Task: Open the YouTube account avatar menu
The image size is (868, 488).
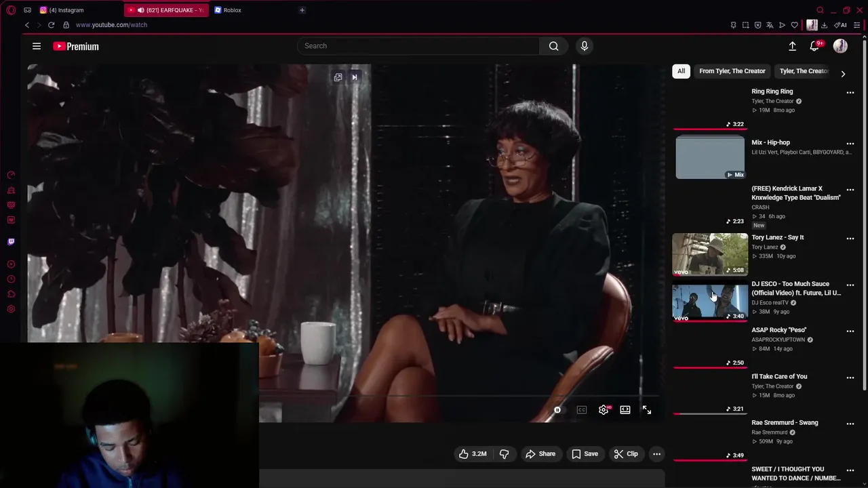Action: point(840,46)
